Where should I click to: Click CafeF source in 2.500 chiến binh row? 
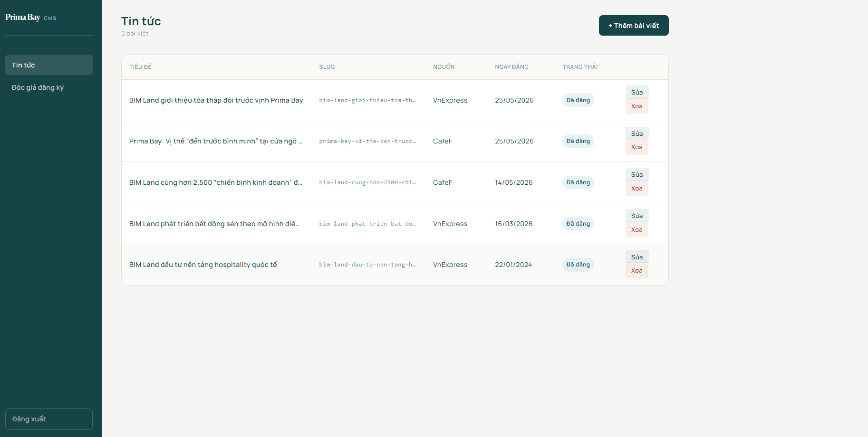[x=443, y=182]
